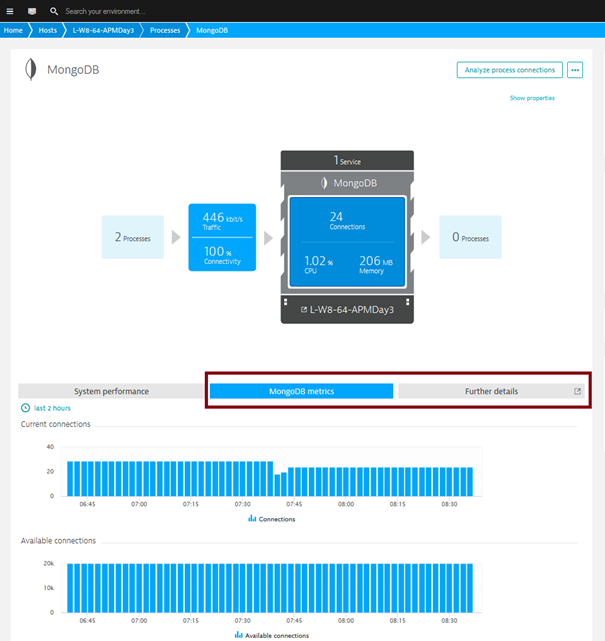Click the lowest bar in the Current connections chart

pos(277,485)
